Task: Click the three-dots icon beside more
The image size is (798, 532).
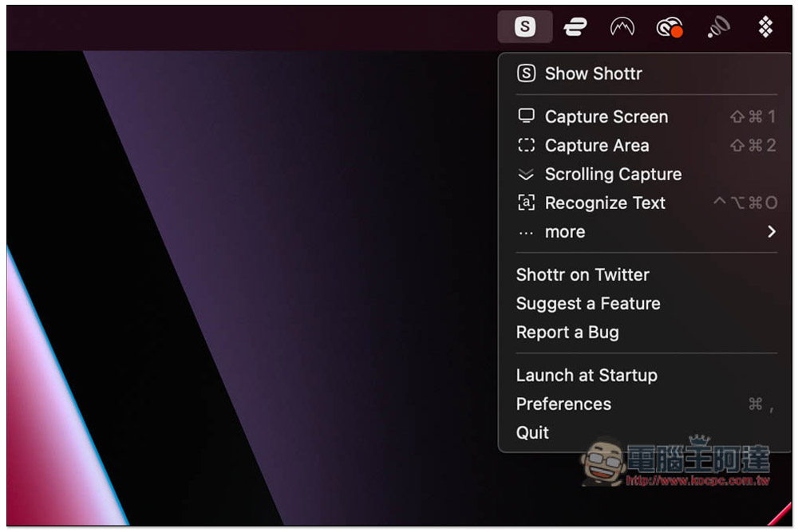Action: tap(526, 234)
